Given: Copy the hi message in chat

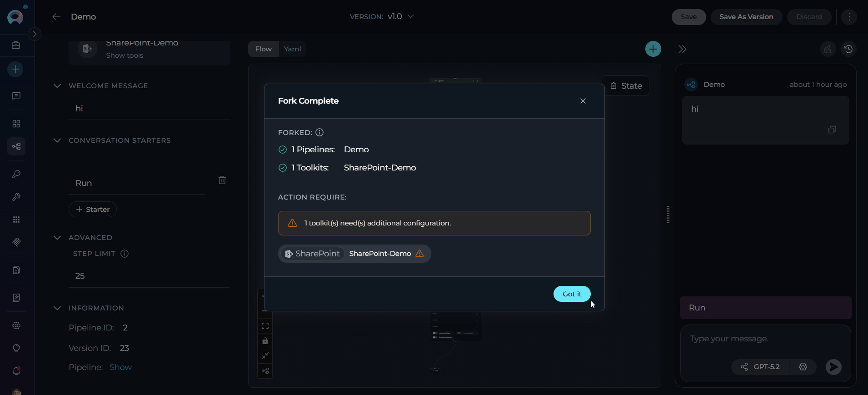Looking at the screenshot, I should [x=832, y=130].
